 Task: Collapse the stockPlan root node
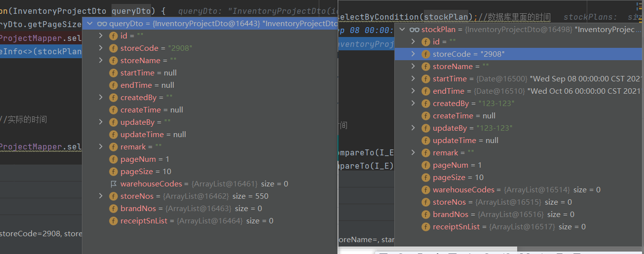click(402, 30)
